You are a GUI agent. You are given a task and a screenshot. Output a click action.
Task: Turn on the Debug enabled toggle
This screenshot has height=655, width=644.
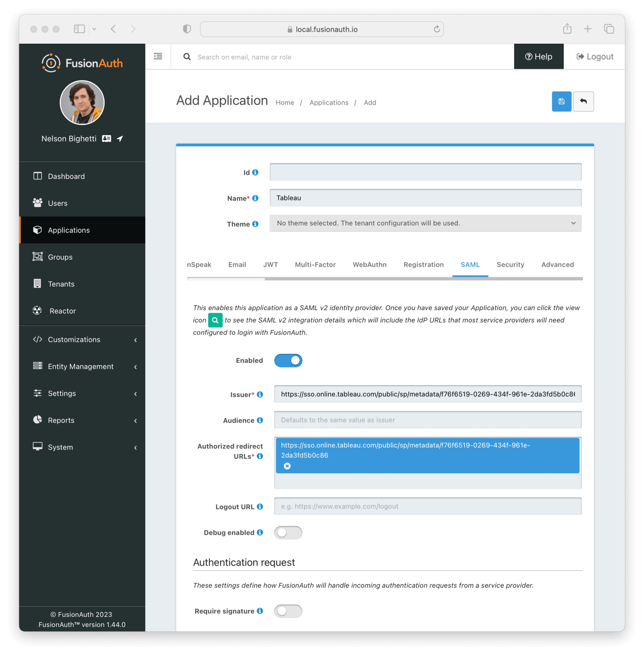[288, 533]
